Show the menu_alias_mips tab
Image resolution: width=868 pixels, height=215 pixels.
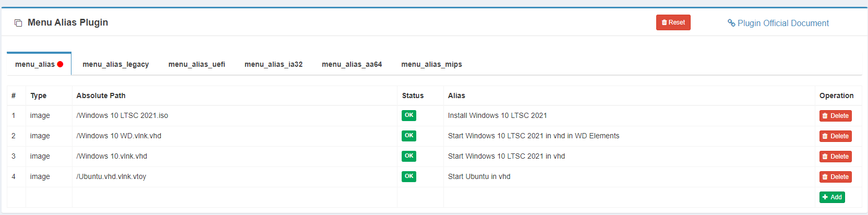pyautogui.click(x=431, y=64)
